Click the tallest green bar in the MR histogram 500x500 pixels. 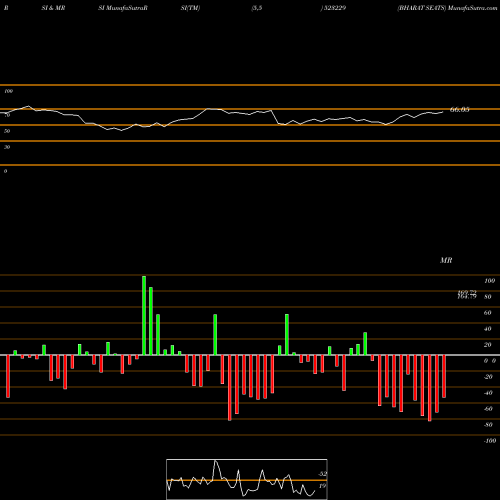pyautogui.click(x=144, y=315)
